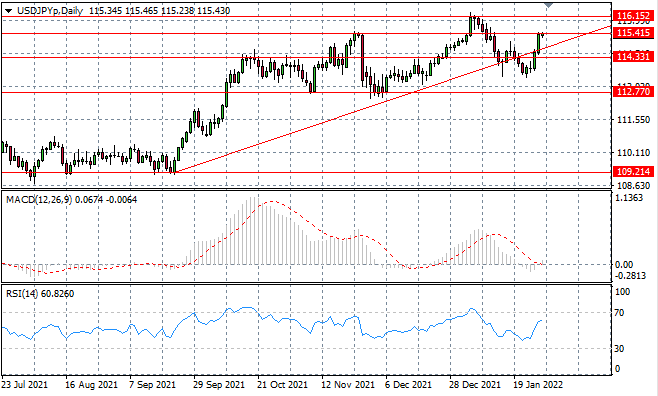Click the 16 Aug 2021 date label

[x=91, y=385]
